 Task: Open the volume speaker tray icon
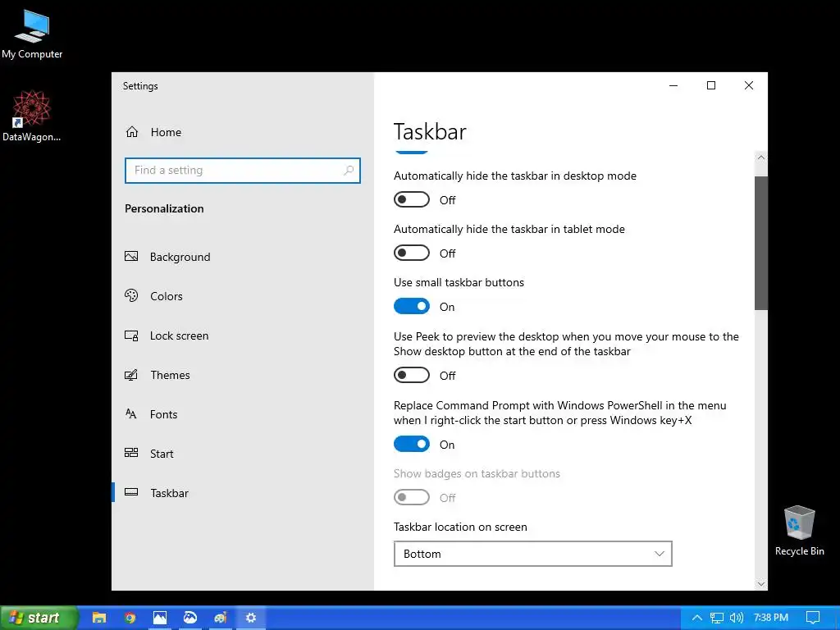point(737,618)
